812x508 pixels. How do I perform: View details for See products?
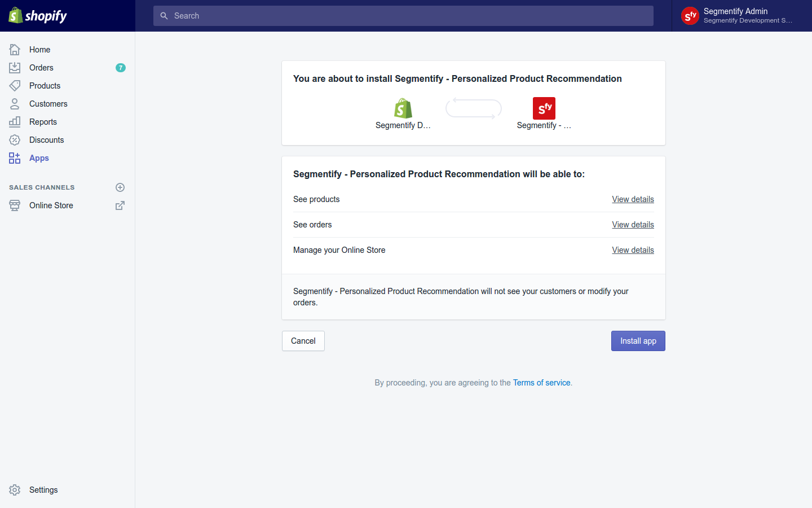tap(633, 199)
